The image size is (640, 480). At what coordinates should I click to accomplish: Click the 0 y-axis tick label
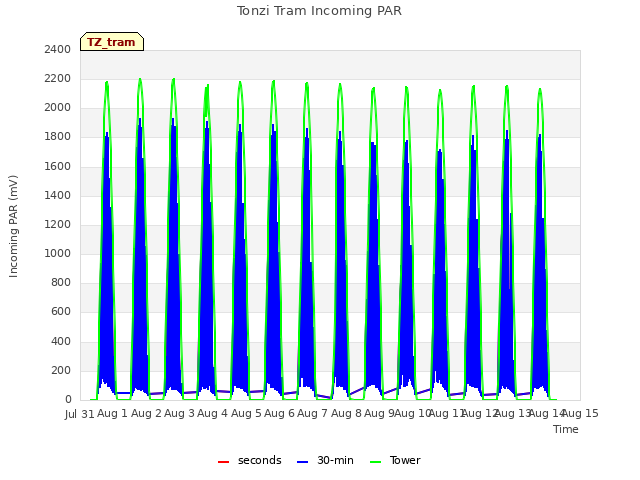(68, 400)
